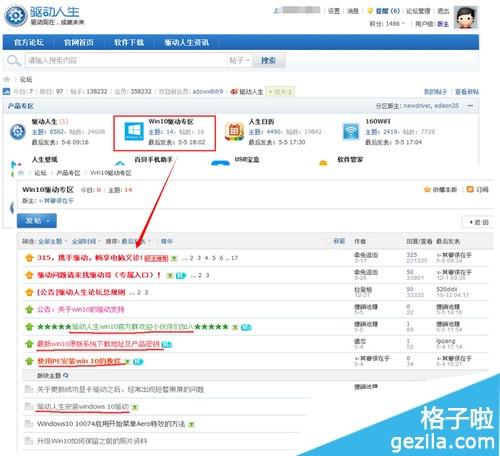Image resolution: width=500 pixels, height=456 pixels.
Task: Click the search magnifier icon
Action: [13, 61]
